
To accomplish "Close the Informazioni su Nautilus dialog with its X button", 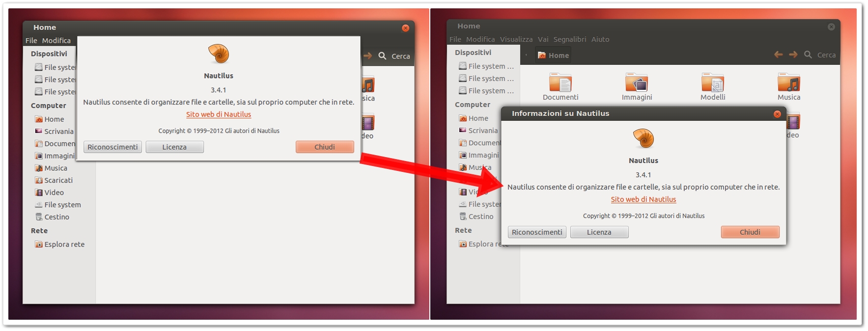I will point(777,114).
